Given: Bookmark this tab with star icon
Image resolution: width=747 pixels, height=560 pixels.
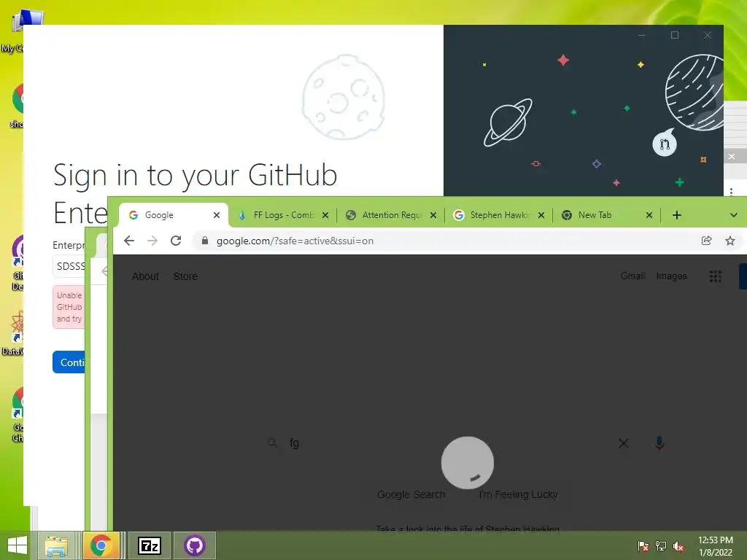Looking at the screenshot, I should 729,241.
